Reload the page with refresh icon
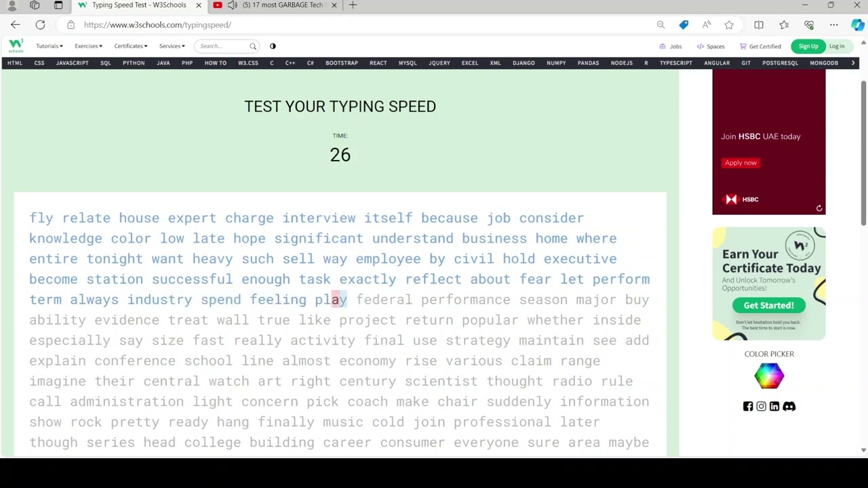Viewport: 868px width, 488px height. coord(40,25)
